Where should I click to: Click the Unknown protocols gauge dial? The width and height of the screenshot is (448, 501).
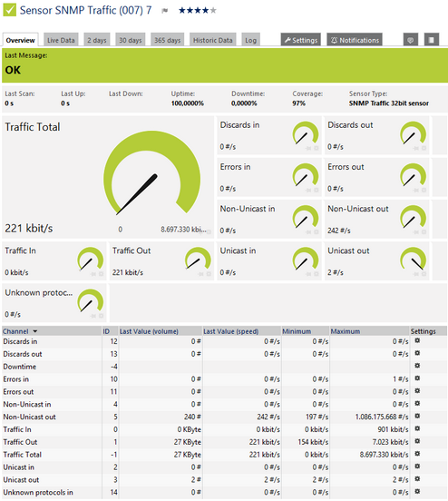91,301
